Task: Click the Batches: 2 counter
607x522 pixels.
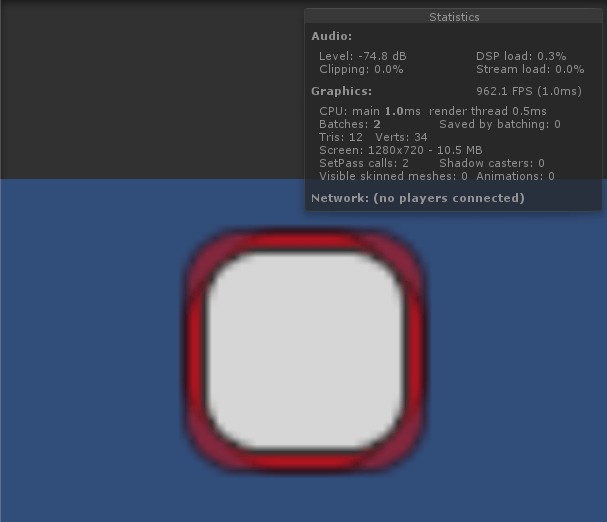Action: click(x=350, y=124)
